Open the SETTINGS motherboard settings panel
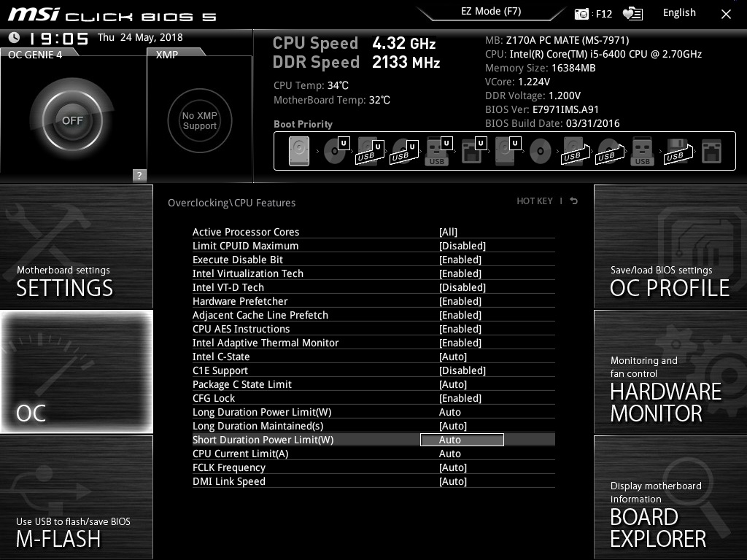 76,246
